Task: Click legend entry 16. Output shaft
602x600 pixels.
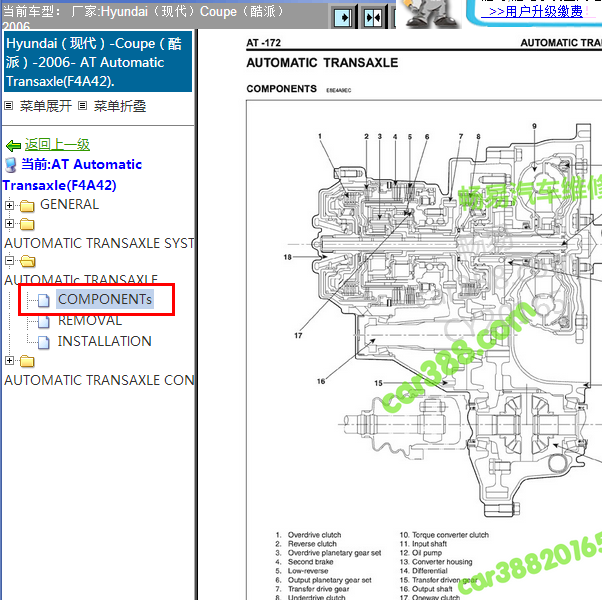Action: click(x=426, y=589)
